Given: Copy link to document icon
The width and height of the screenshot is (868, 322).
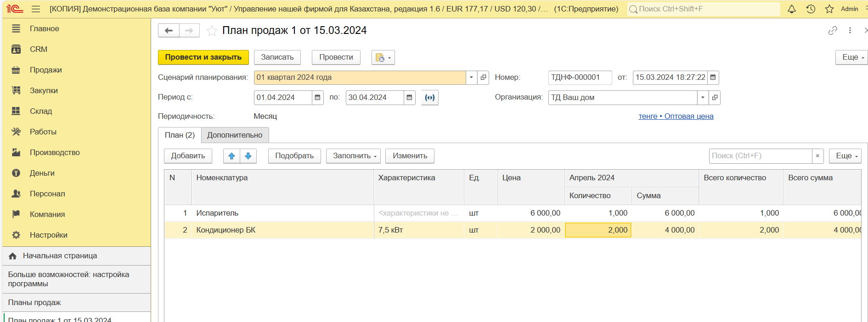Looking at the screenshot, I should tap(833, 31).
